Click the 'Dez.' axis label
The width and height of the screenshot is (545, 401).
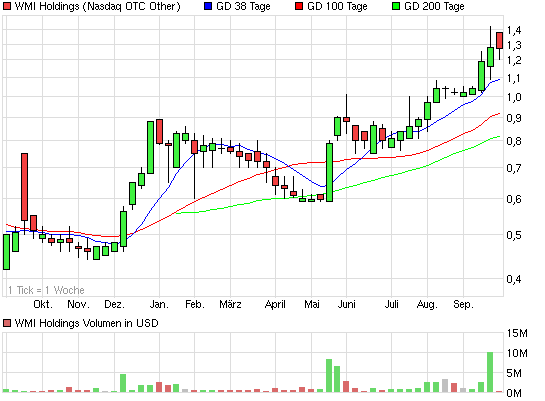click(x=114, y=304)
